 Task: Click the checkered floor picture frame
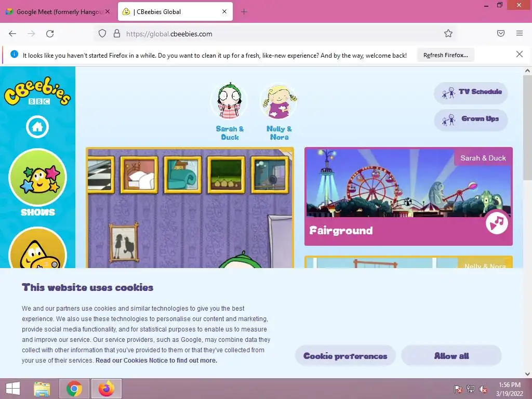[x=101, y=175]
